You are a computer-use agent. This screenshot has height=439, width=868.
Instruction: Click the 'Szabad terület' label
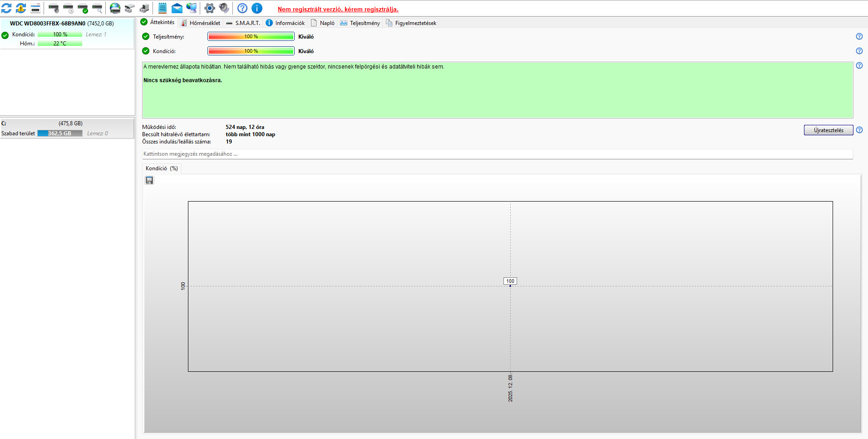pos(18,133)
